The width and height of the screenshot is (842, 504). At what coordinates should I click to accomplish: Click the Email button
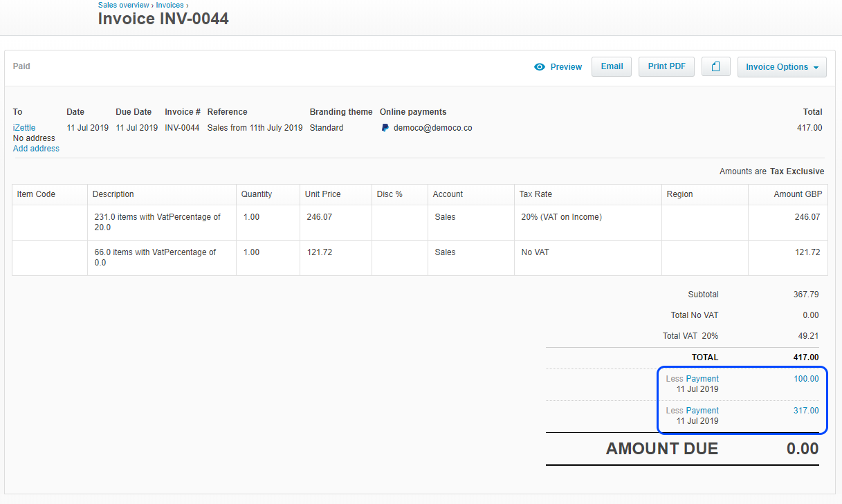pyautogui.click(x=611, y=66)
